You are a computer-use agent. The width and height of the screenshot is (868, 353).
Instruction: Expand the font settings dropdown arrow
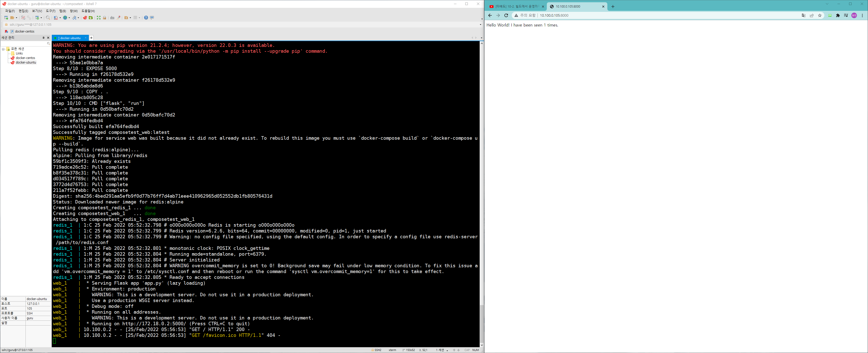click(78, 17)
